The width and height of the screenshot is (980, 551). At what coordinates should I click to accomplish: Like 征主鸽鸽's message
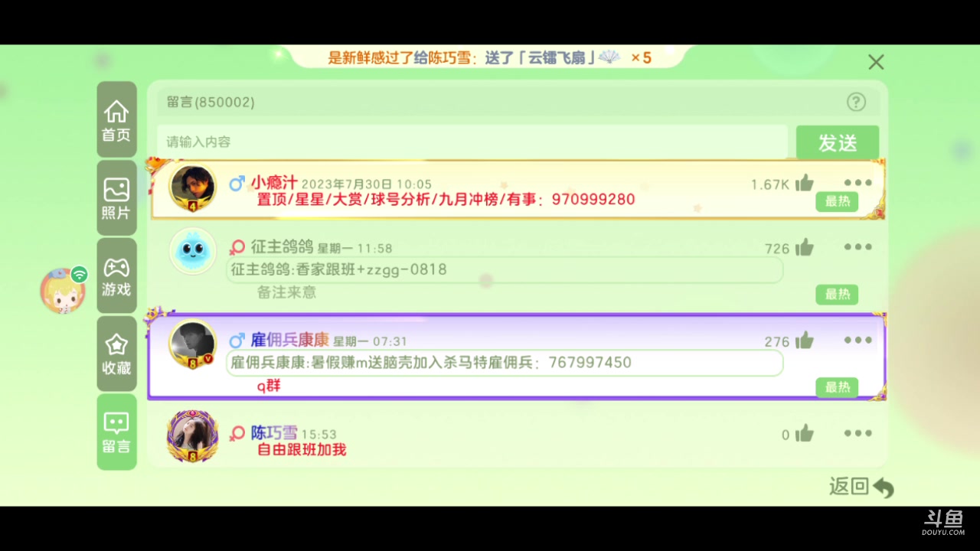(x=804, y=247)
